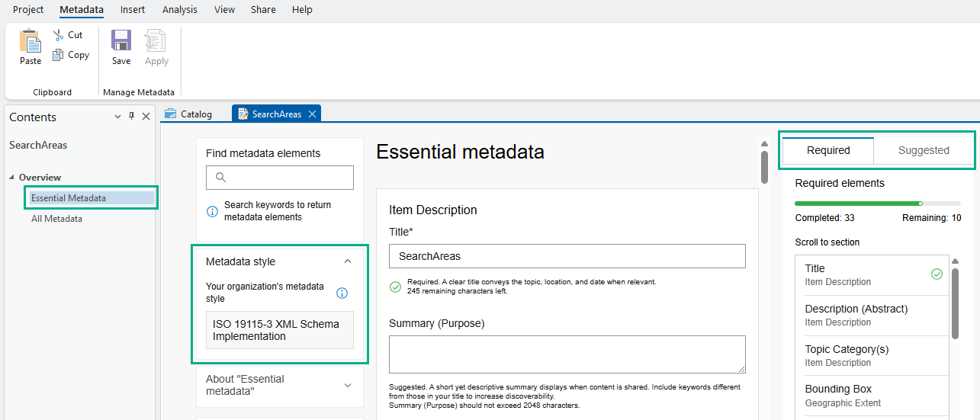Switch to the Suggested elements tab
This screenshot has height=420, width=980.
[x=923, y=150]
